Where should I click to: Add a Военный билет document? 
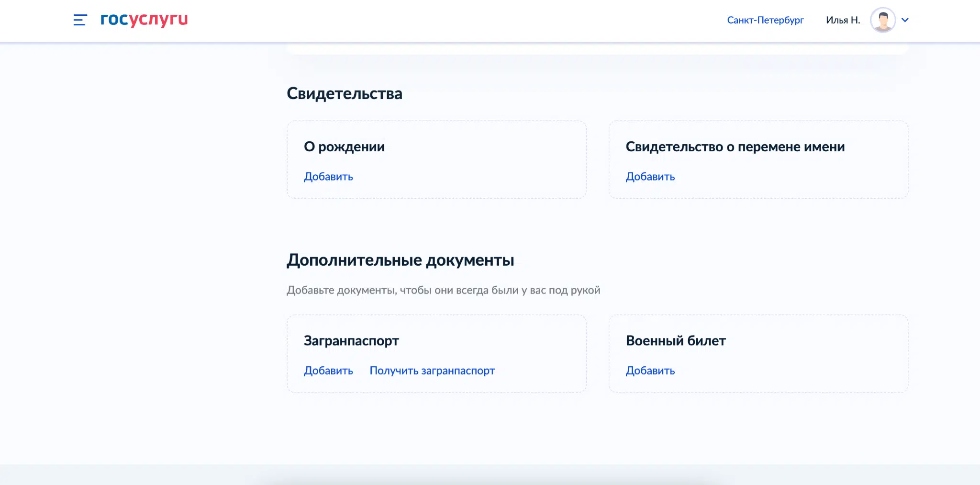tap(650, 371)
